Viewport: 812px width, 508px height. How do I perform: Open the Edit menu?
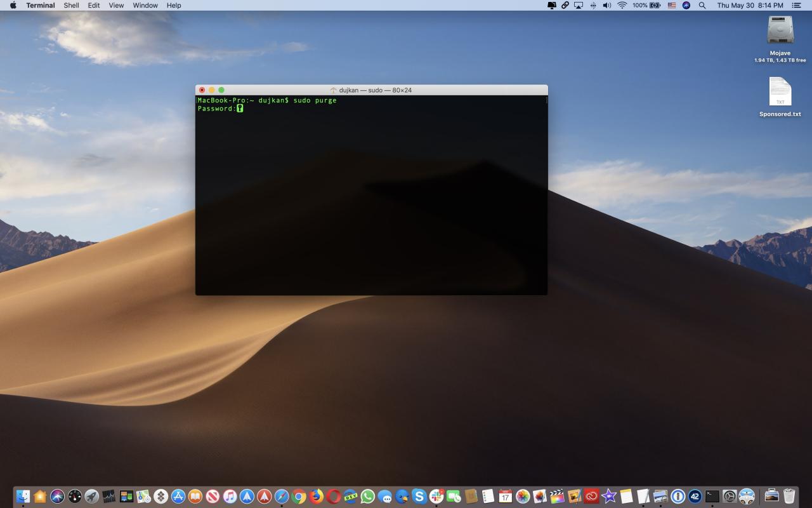(94, 5)
